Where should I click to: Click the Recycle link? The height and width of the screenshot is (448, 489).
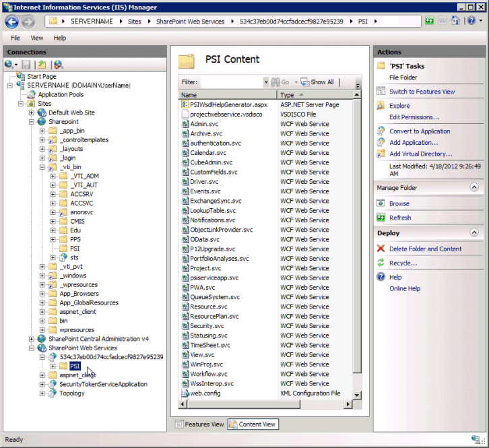pyautogui.click(x=403, y=263)
